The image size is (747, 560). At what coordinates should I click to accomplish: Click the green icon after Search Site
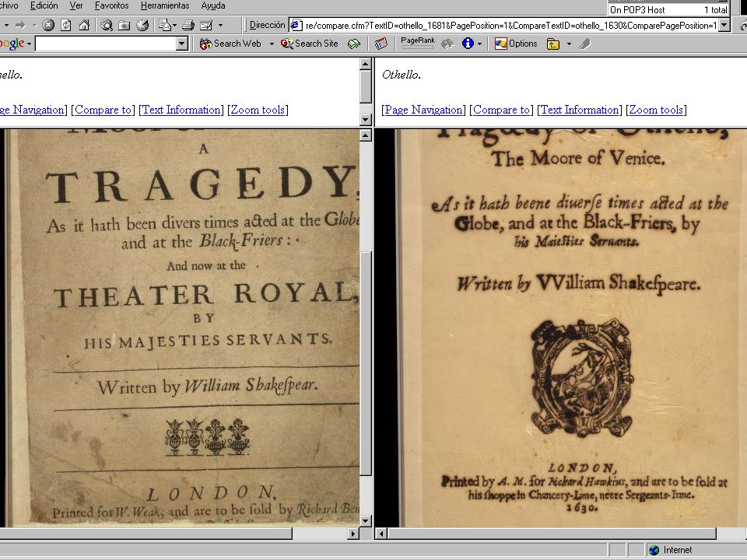pyautogui.click(x=354, y=44)
